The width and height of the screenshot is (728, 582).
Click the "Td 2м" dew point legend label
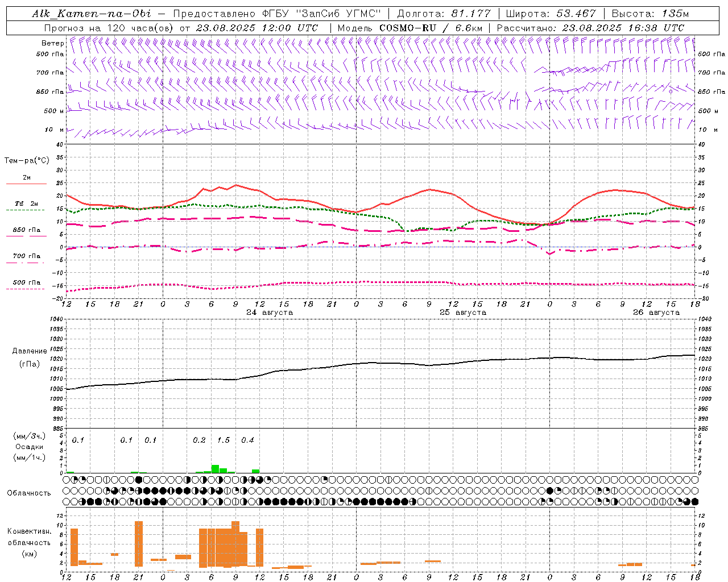click(27, 203)
